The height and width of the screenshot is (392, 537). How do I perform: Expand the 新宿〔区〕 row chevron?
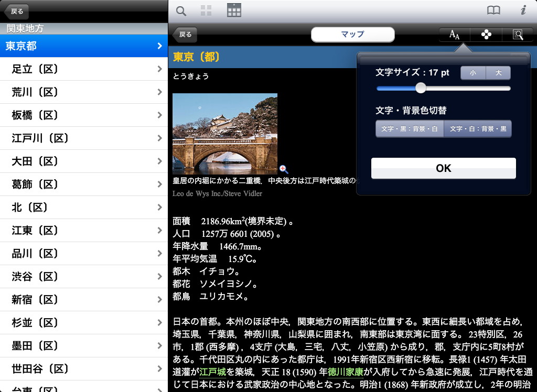[159, 300]
